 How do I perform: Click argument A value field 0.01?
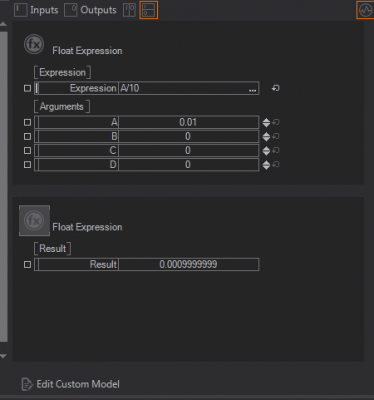click(x=188, y=122)
